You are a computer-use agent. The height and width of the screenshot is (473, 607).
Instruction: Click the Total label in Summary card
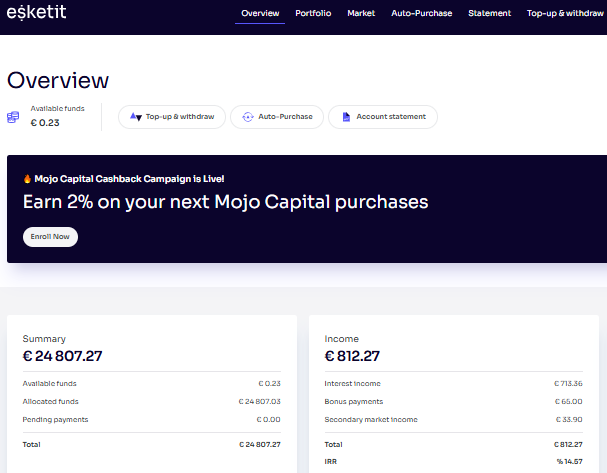(x=31, y=444)
